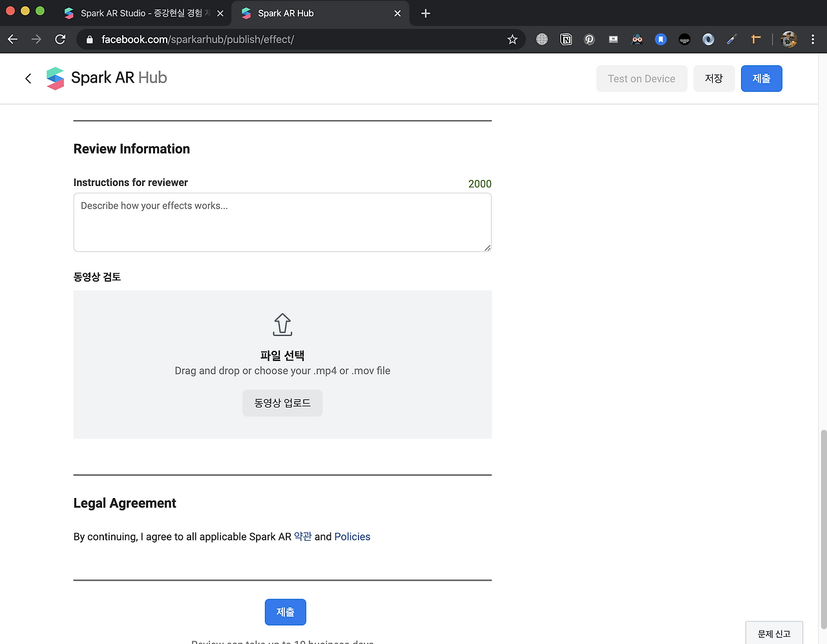Open the Notion extension icon
The height and width of the screenshot is (644, 827).
click(x=566, y=39)
